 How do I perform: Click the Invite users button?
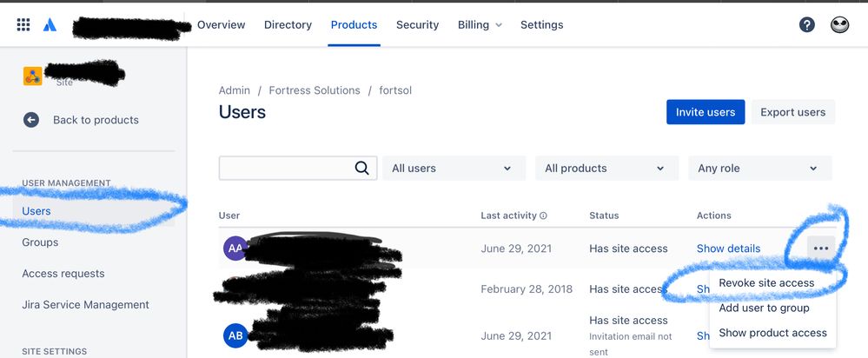pyautogui.click(x=706, y=112)
